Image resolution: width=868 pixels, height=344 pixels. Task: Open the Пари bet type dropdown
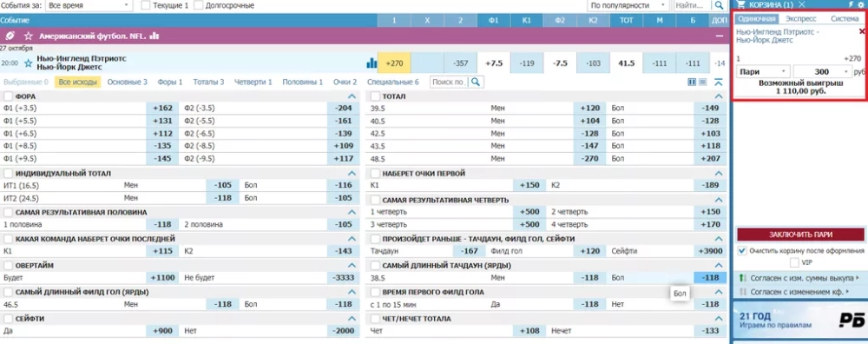763,72
